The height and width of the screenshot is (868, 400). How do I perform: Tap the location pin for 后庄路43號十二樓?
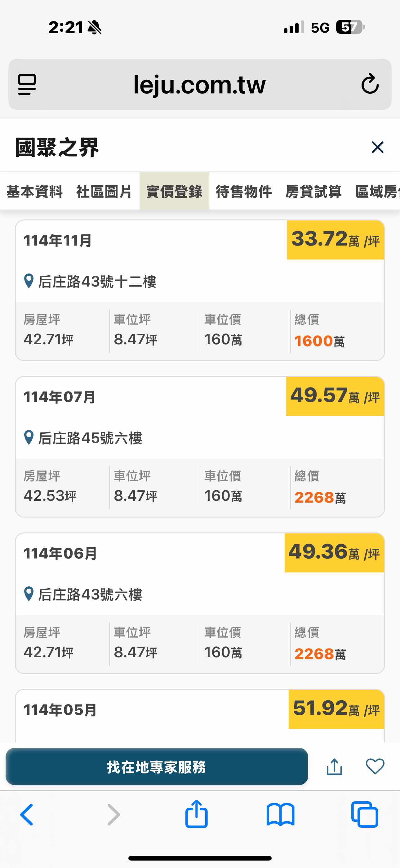pyautogui.click(x=29, y=281)
